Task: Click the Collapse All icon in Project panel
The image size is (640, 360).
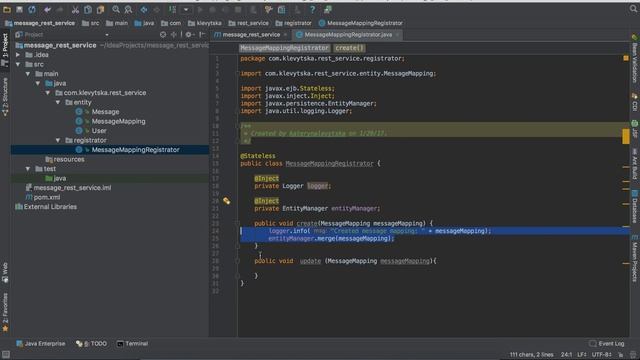Action: click(x=174, y=35)
